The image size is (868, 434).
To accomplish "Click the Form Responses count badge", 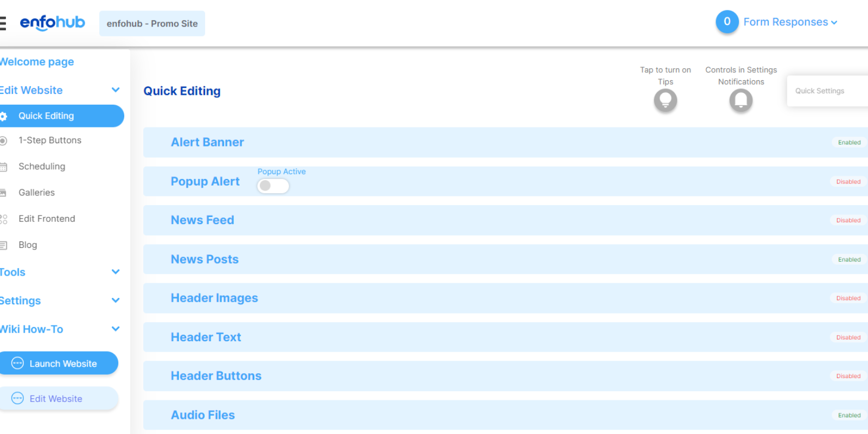I will pos(727,22).
